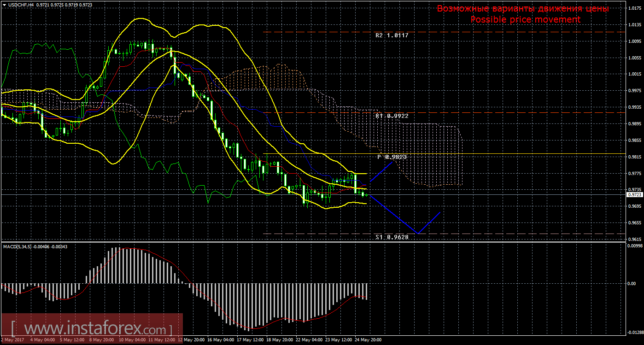The image size is (644, 345).
Task: Select the Russian red title text line
Action: coord(522,9)
